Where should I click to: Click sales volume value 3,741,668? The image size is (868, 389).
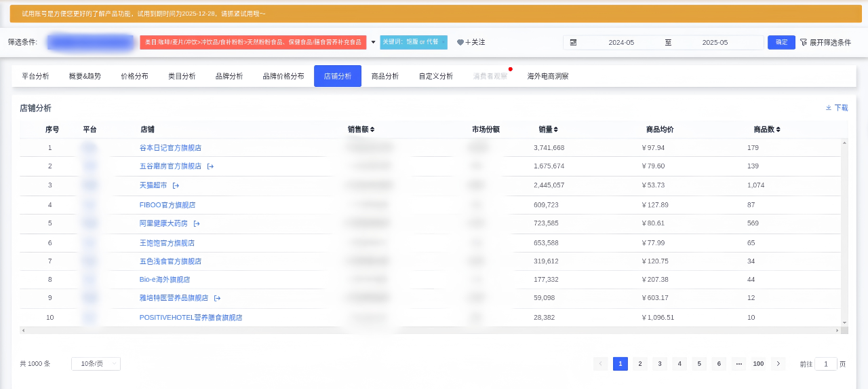point(549,147)
